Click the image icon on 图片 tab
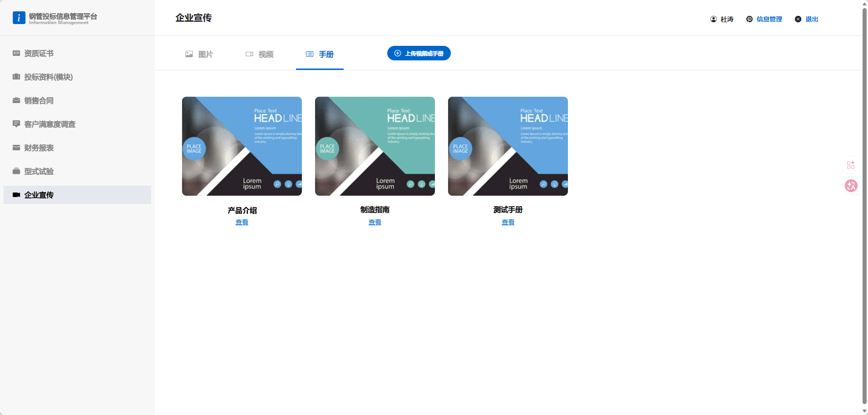The width and height of the screenshot is (868, 415). pos(189,54)
